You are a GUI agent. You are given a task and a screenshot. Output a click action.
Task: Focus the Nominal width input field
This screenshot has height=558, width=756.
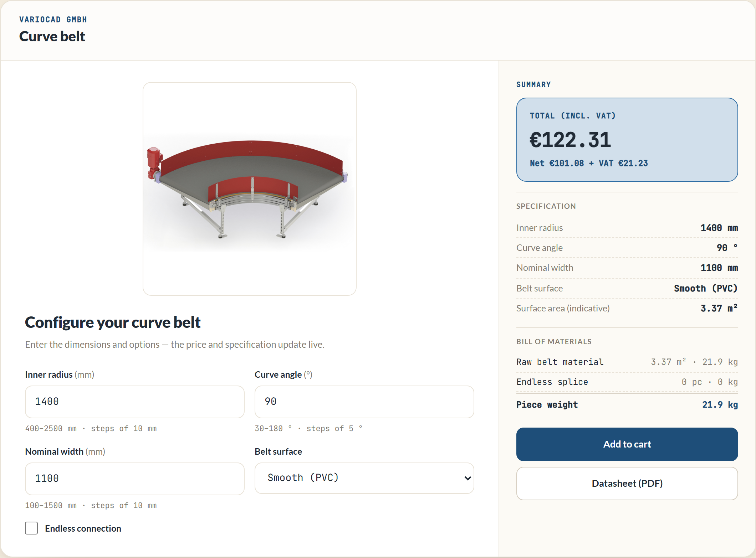[134, 479]
